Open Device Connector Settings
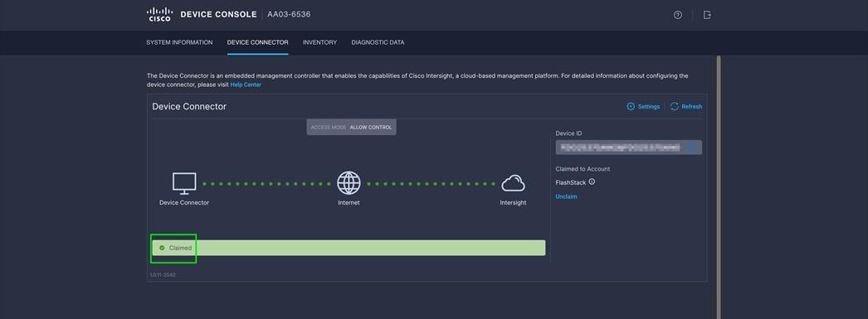This screenshot has height=319, width=868. 642,107
